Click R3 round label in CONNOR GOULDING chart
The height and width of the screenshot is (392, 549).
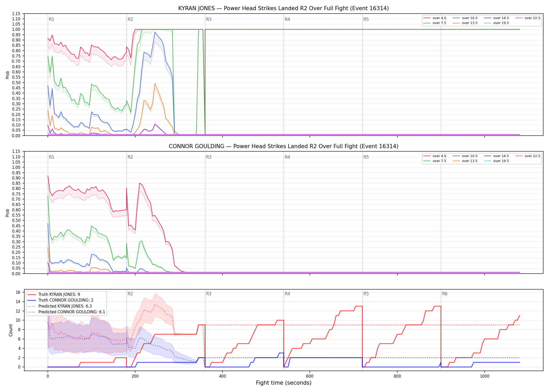point(209,157)
